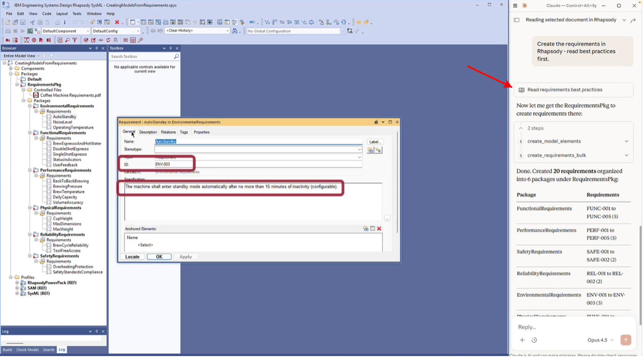This screenshot has width=644, height=357.
Task: Close the Toolbox panel
Action: click(x=177, y=48)
